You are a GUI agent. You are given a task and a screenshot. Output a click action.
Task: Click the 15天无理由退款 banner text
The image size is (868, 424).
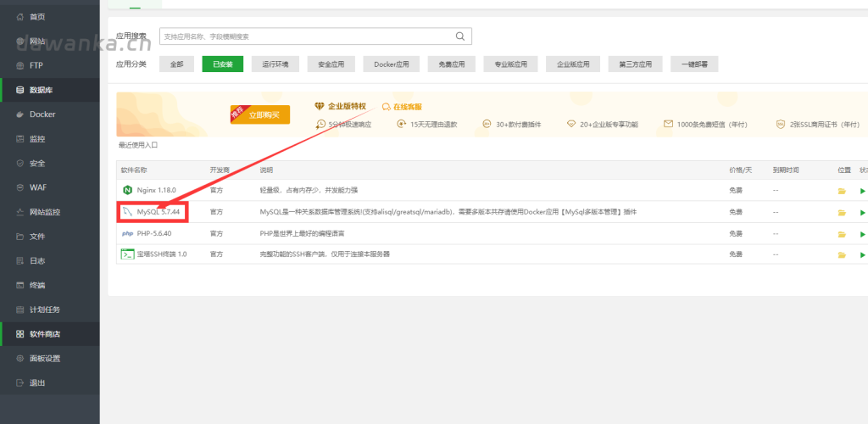(434, 125)
